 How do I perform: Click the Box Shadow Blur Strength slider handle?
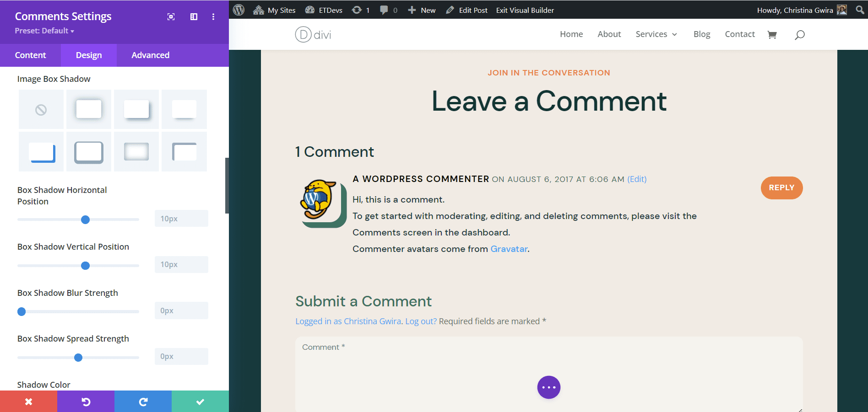click(22, 312)
